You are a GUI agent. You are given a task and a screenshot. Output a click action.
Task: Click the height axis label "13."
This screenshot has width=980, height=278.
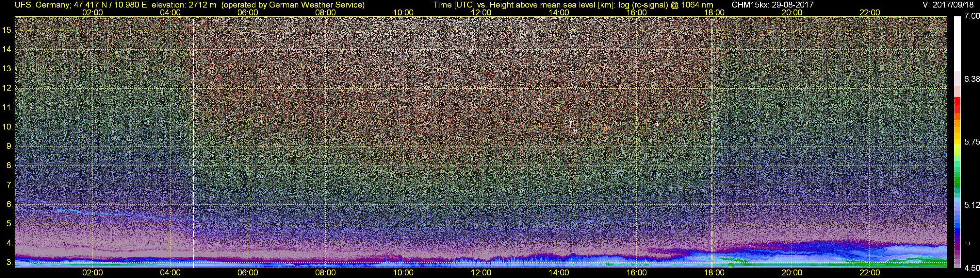pos(8,69)
